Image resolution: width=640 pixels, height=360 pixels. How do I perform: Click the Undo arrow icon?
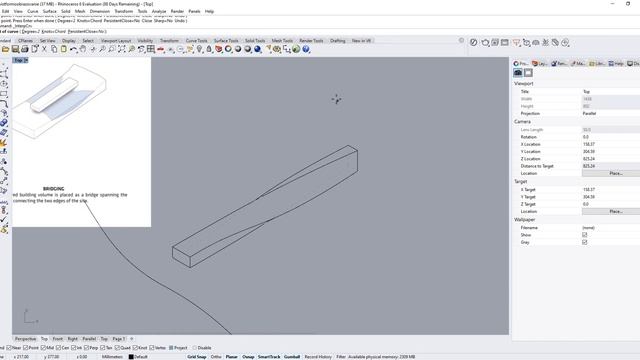point(73,49)
